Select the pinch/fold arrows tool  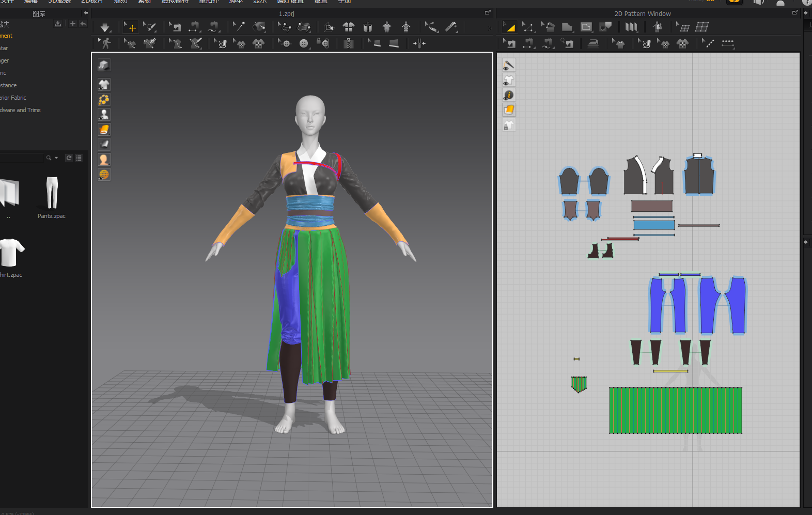pos(419,43)
